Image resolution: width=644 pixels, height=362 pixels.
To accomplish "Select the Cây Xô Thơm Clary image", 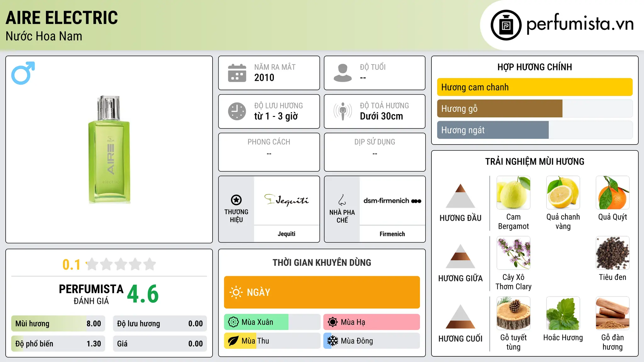I will (x=514, y=253).
